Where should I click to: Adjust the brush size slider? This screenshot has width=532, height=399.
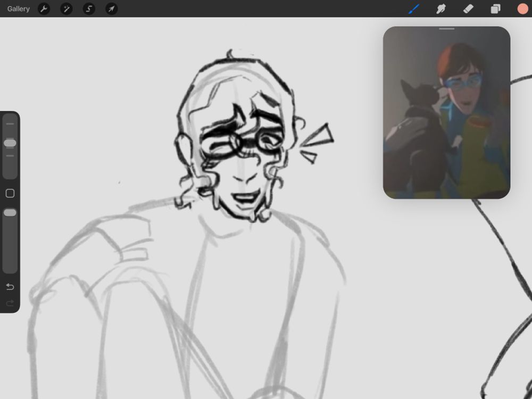click(x=10, y=143)
